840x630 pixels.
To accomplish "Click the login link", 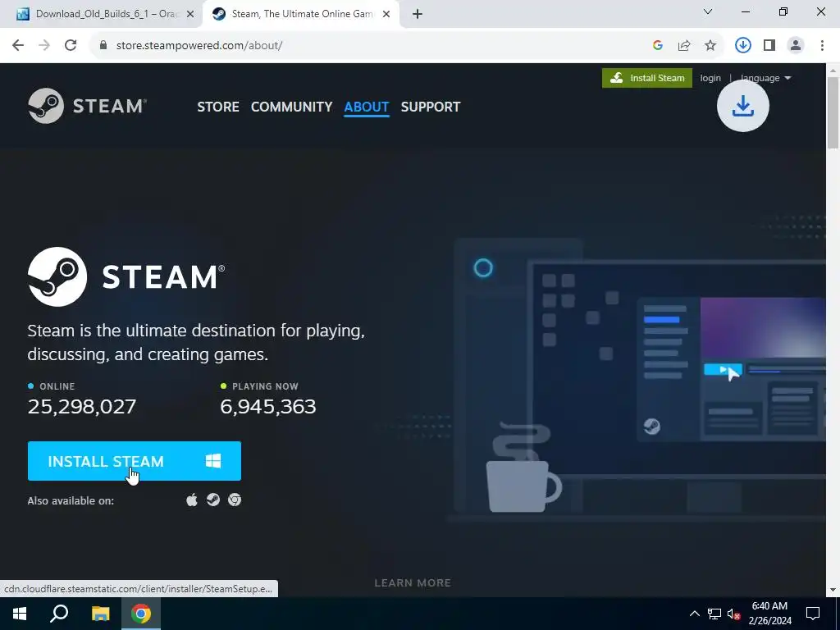I will pyautogui.click(x=710, y=78).
